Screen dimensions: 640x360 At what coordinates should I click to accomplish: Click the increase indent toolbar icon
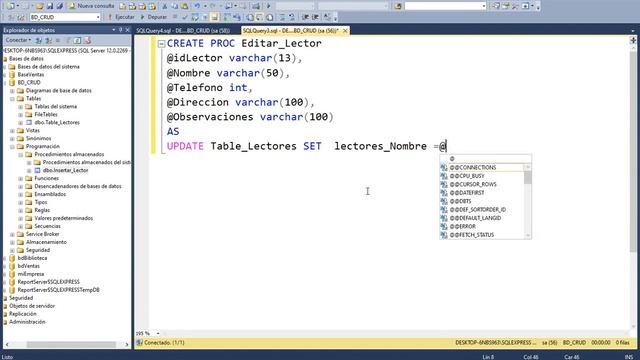(x=315, y=17)
